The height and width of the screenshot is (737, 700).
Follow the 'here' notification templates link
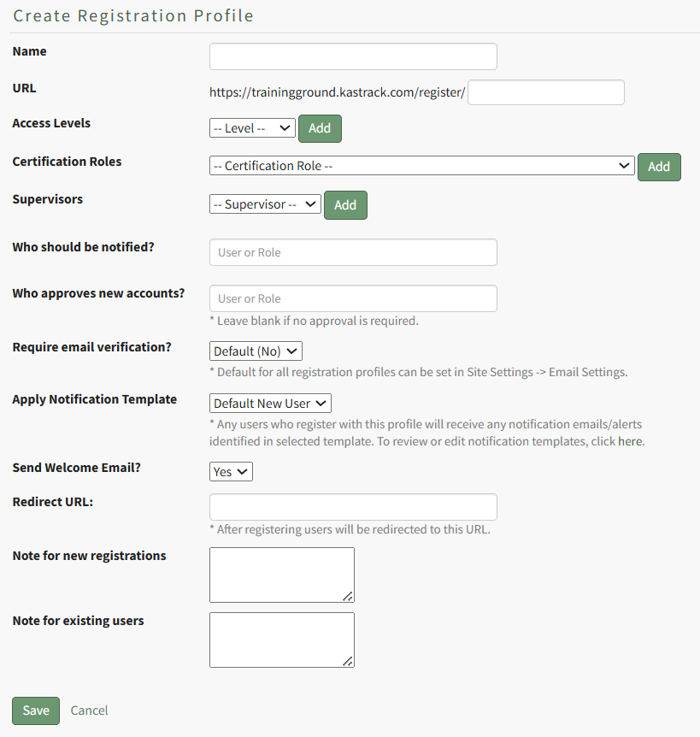click(629, 442)
